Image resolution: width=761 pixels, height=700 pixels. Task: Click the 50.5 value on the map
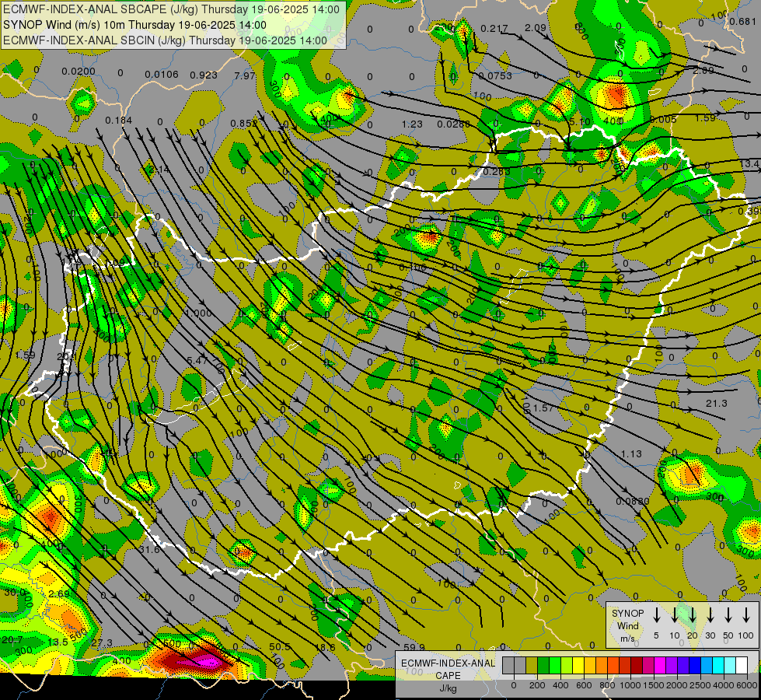click(x=280, y=646)
